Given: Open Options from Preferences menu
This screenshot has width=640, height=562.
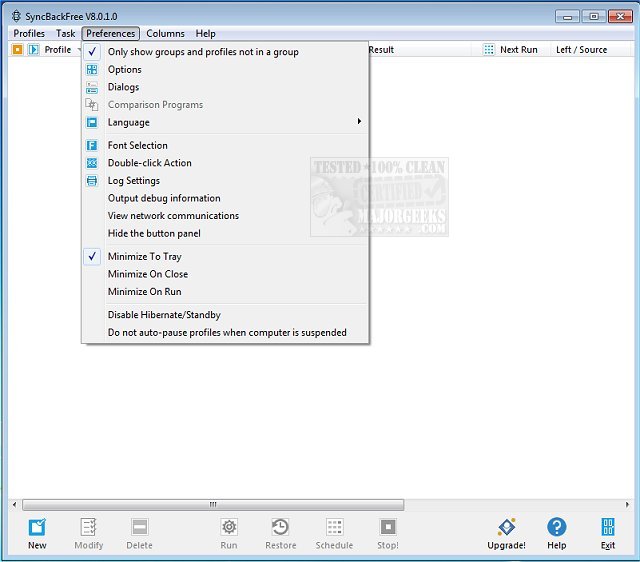Looking at the screenshot, I should (x=225, y=69).
